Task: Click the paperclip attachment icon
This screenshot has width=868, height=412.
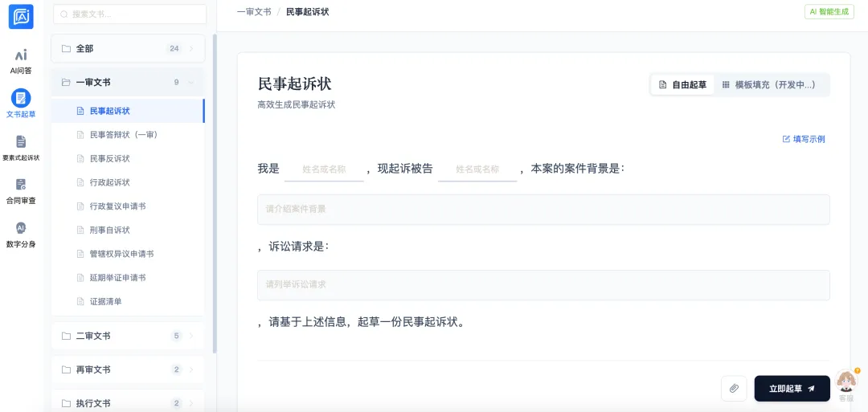Action: pyautogui.click(x=734, y=388)
